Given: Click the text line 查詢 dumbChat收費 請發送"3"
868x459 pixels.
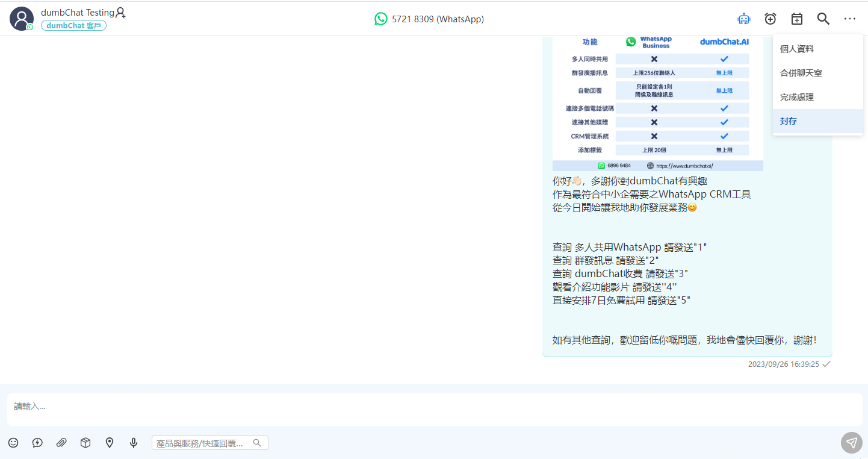Looking at the screenshot, I should (x=620, y=273).
